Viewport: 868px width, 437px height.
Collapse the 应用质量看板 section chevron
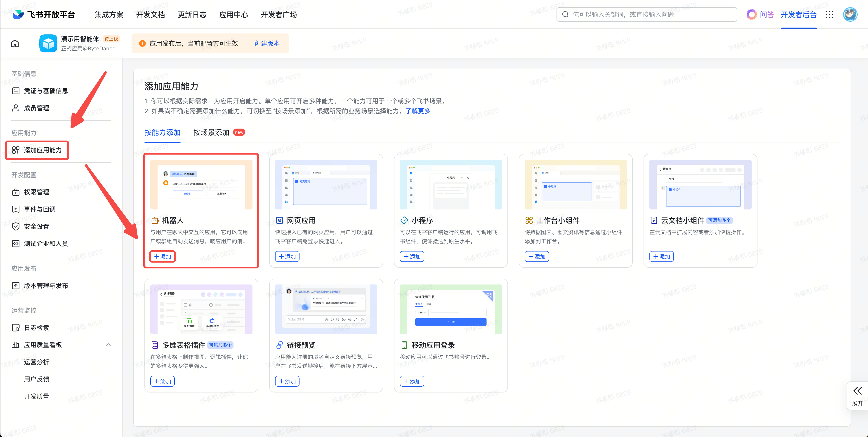tap(108, 345)
